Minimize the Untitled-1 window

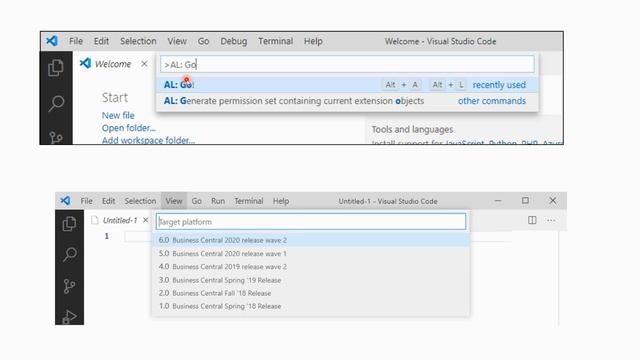point(498,200)
